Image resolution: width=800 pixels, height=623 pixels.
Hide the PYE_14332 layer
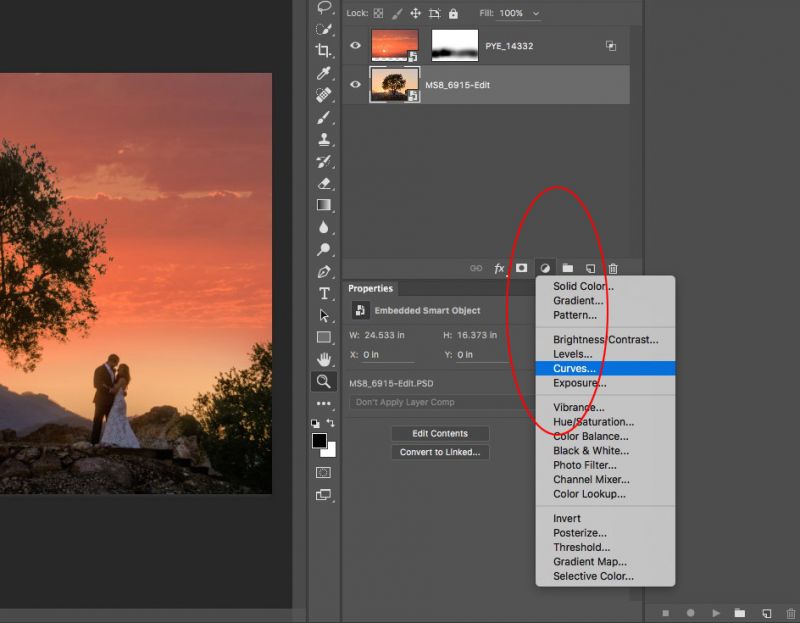pos(355,46)
